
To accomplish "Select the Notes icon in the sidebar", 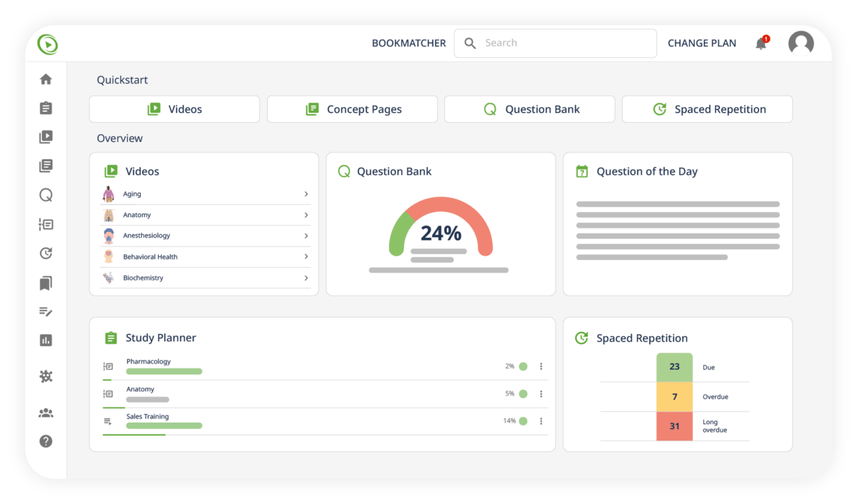I will (46, 312).
